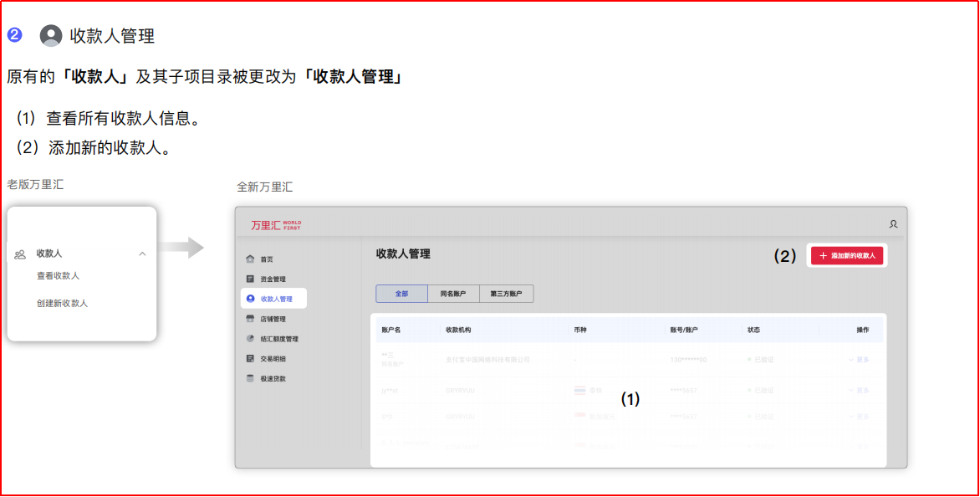The height and width of the screenshot is (497, 980).
Task: Select the 结汇额度管理 sidebar icon
Action: [249, 338]
